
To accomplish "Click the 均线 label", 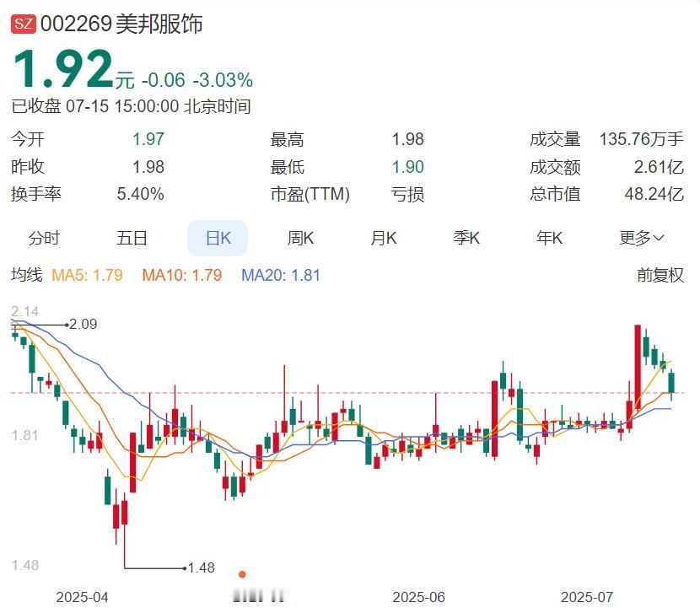I will pyautogui.click(x=27, y=275).
